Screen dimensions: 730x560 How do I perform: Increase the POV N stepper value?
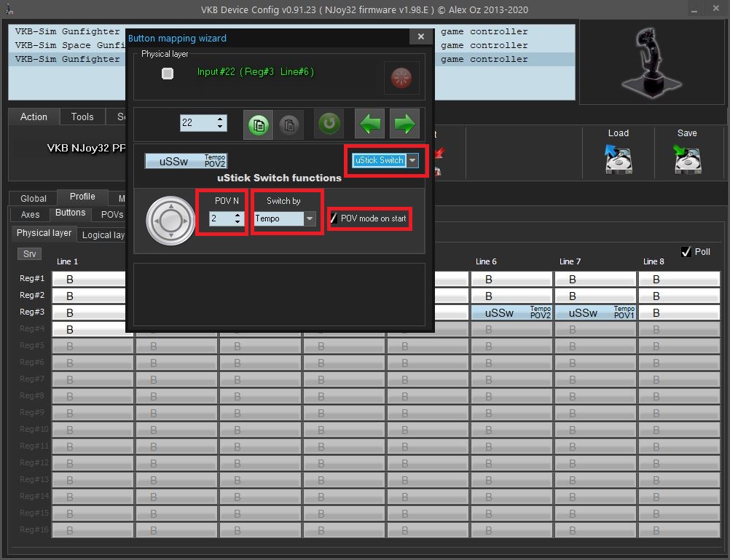click(238, 215)
